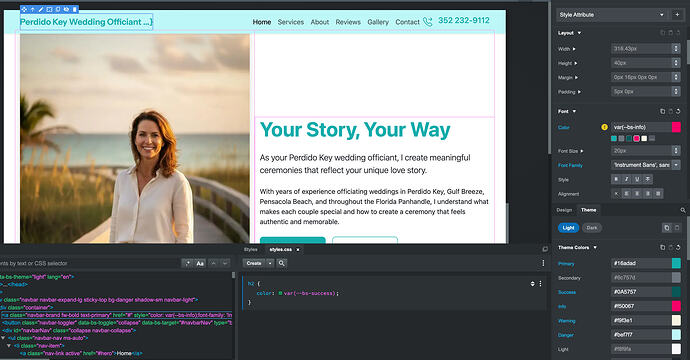Switch to the Design tab
Screen dimensions: 690x360
(564, 210)
